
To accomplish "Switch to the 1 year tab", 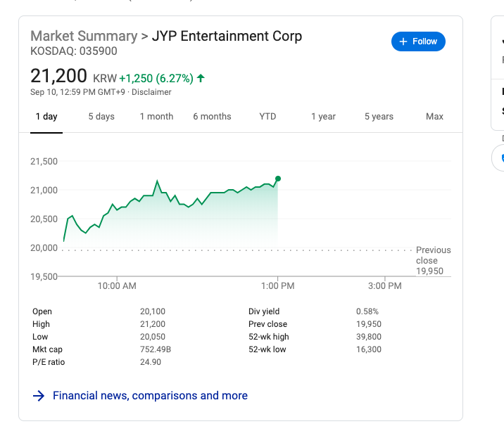I will click(x=323, y=116).
